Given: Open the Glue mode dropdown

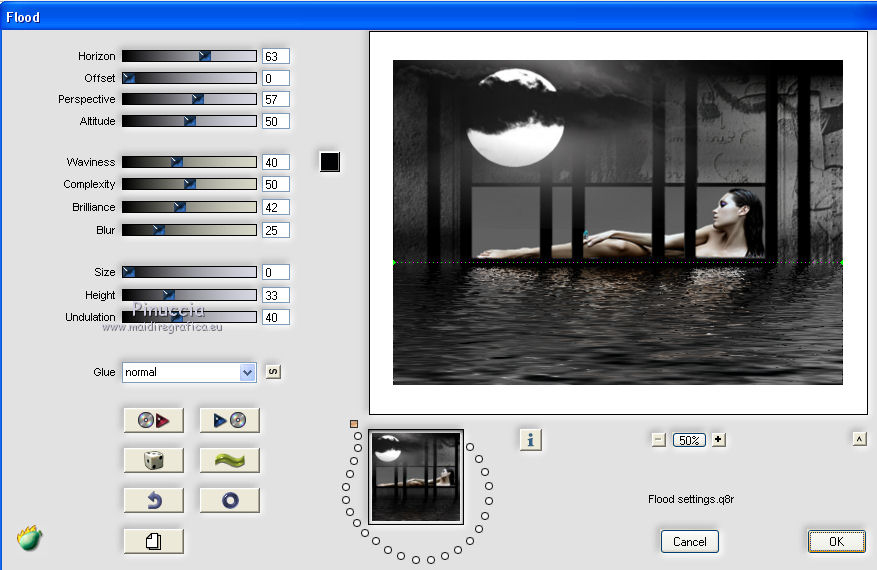Looking at the screenshot, I should [x=247, y=372].
